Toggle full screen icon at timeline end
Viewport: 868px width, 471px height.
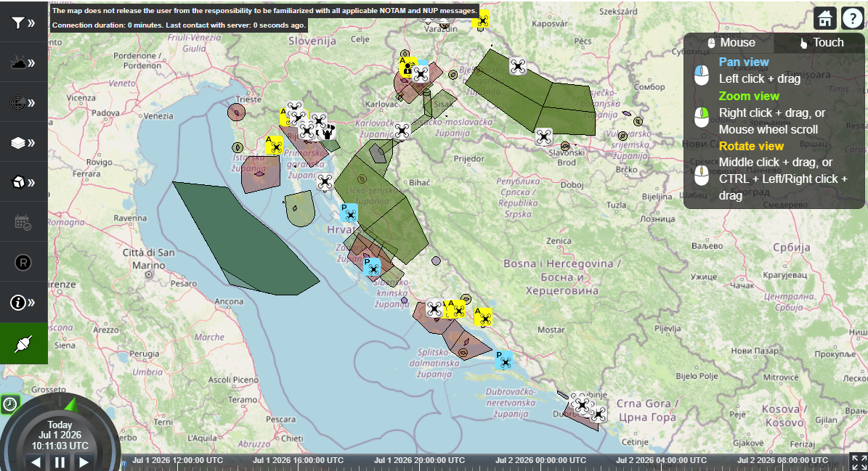tap(859, 462)
